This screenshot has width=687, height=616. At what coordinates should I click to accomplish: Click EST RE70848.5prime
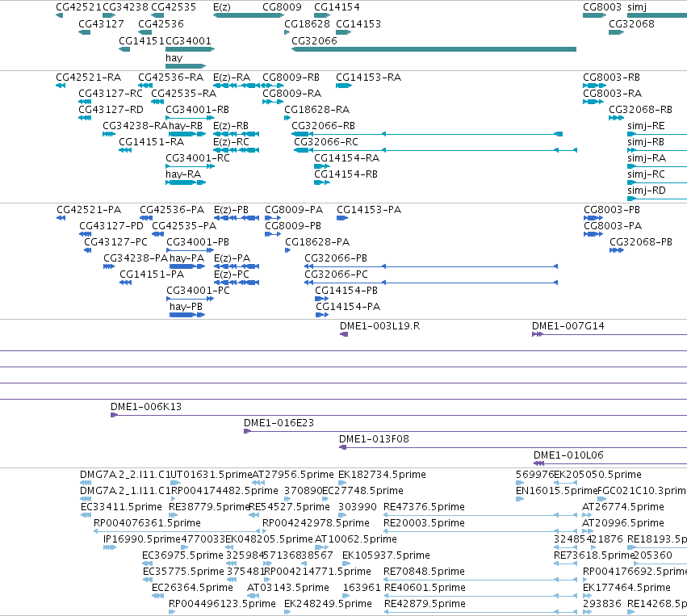click(x=424, y=572)
